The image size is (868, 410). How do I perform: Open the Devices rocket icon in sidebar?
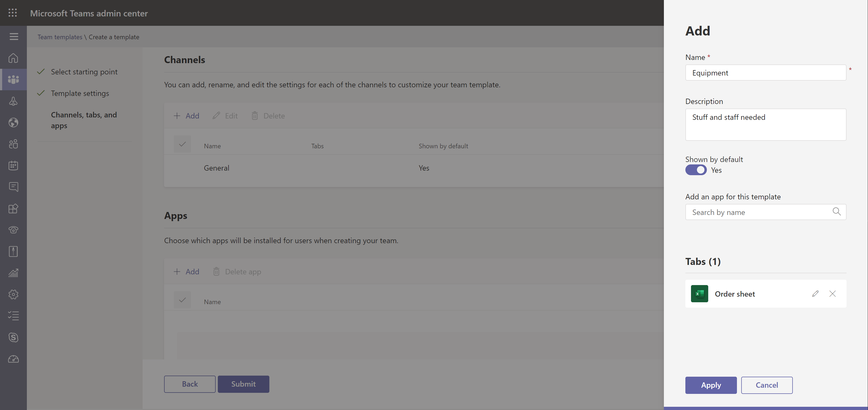click(x=13, y=101)
